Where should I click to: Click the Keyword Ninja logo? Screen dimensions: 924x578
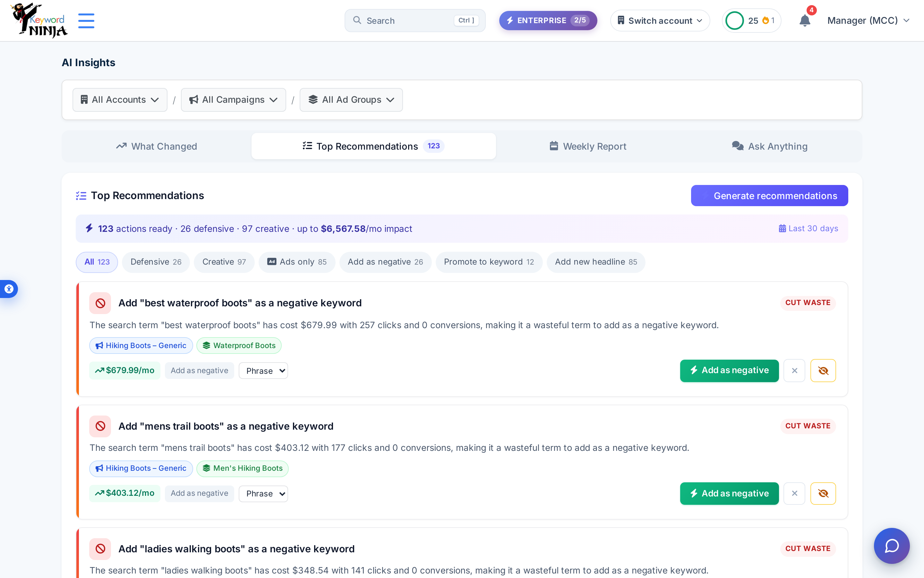(39, 20)
